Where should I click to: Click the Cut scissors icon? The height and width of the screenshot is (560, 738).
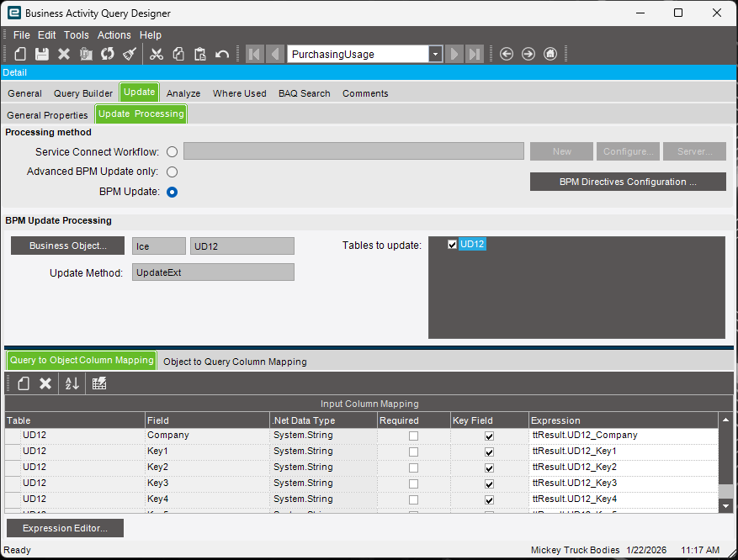[x=157, y=54]
